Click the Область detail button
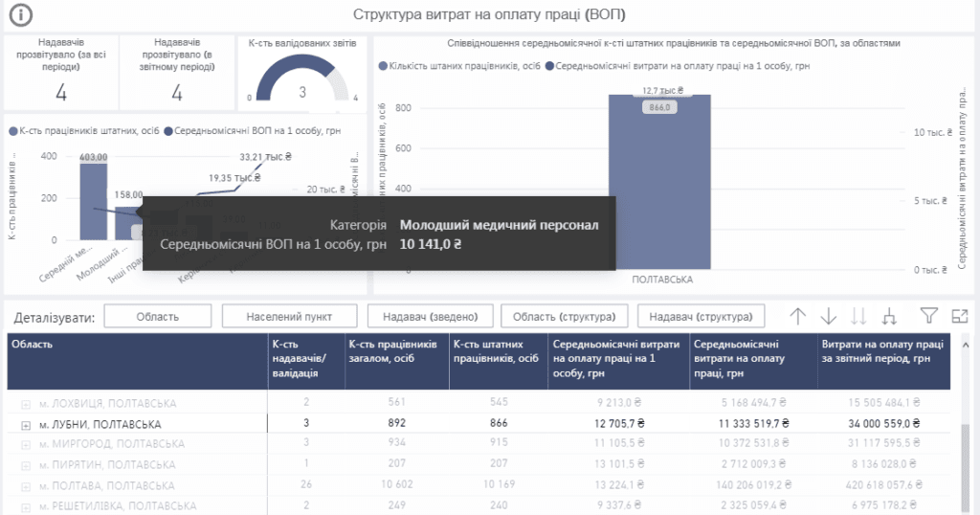 pyautogui.click(x=158, y=316)
